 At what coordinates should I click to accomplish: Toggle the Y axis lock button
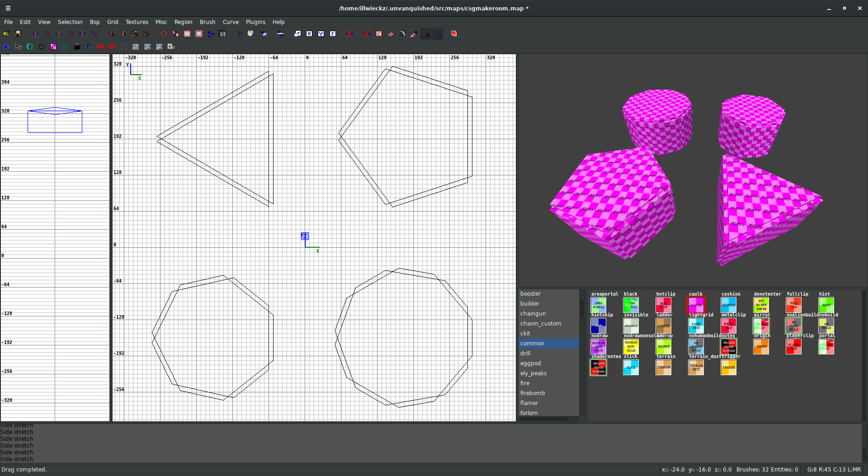321,34
